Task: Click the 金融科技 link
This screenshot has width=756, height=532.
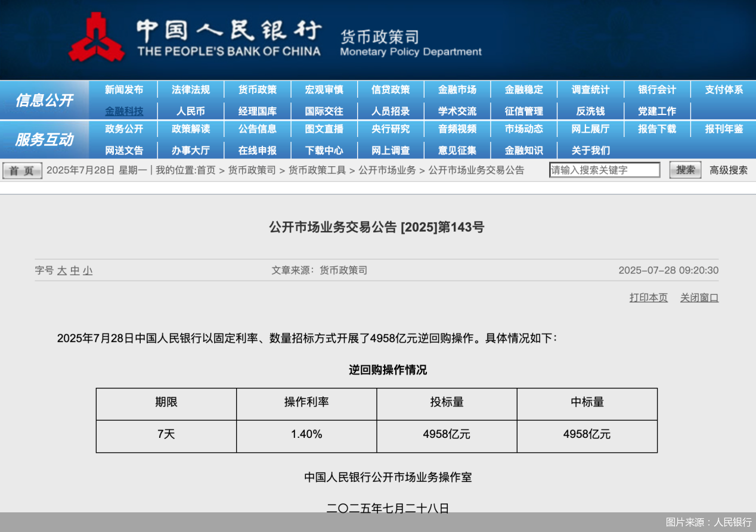Action: 124,111
